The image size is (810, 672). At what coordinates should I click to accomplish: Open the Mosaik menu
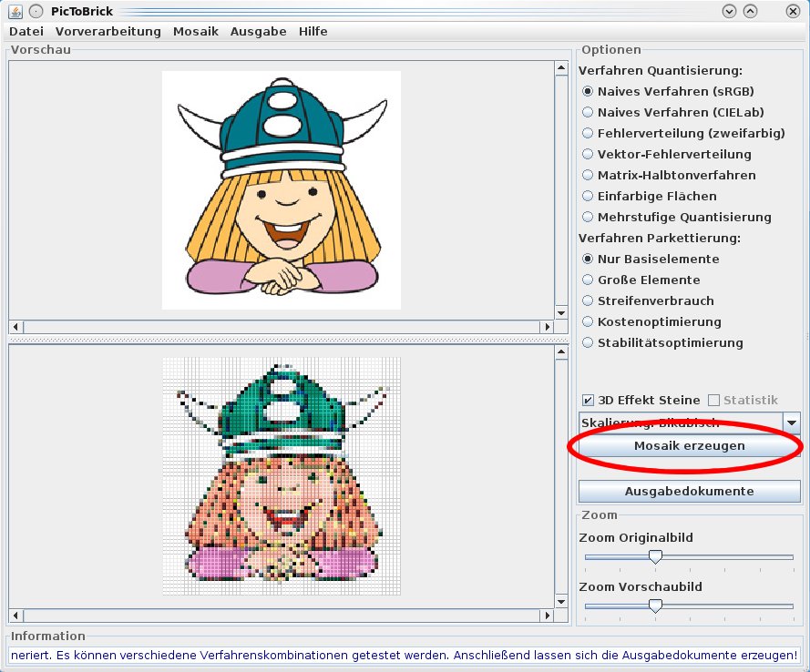[196, 32]
